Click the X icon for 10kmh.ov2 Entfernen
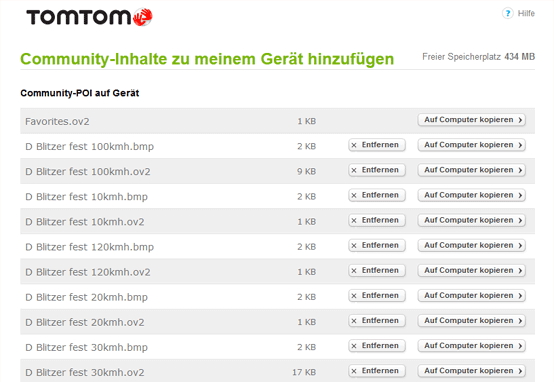The width and height of the screenshot is (554, 382). pos(354,221)
